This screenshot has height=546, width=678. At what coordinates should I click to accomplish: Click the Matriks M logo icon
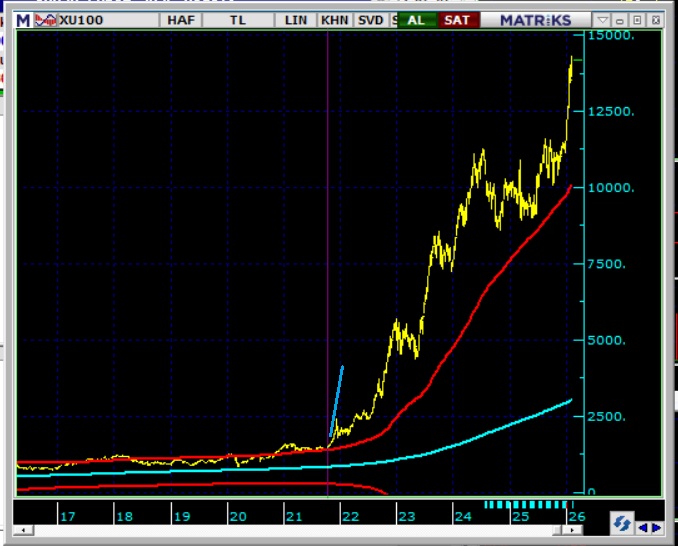(23, 20)
